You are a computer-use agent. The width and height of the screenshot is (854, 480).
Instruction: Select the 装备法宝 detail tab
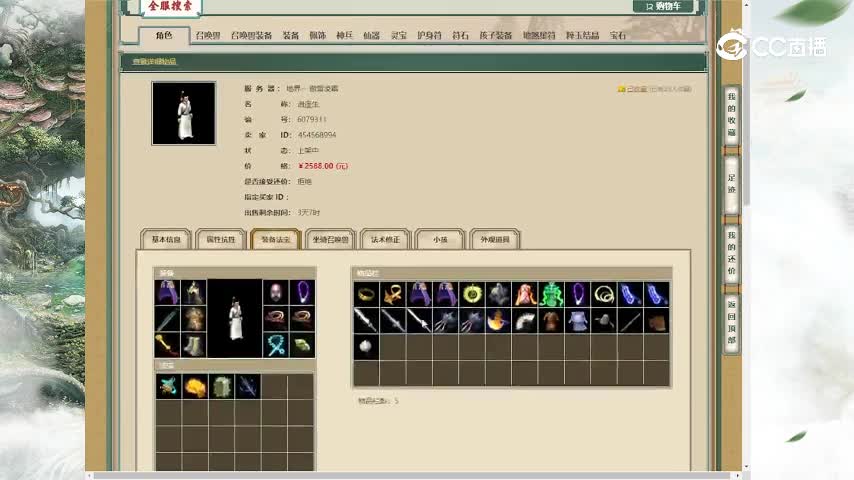[276, 239]
